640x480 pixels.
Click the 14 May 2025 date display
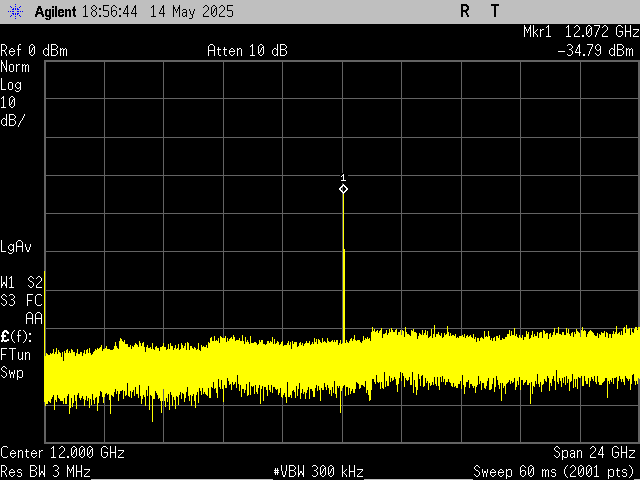(x=191, y=11)
